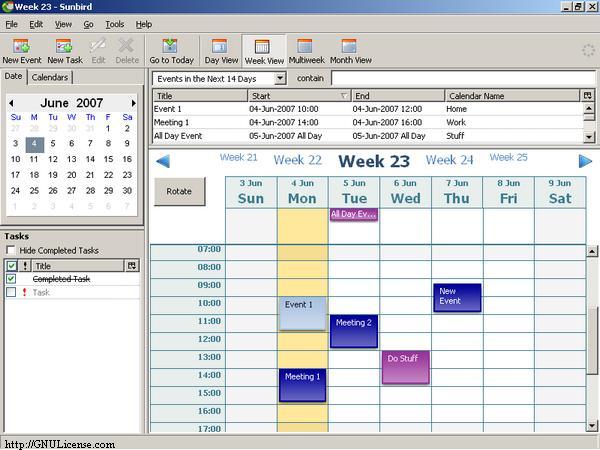The image size is (600, 450).
Task: Show next month in the mini calendar
Action: coord(133,103)
